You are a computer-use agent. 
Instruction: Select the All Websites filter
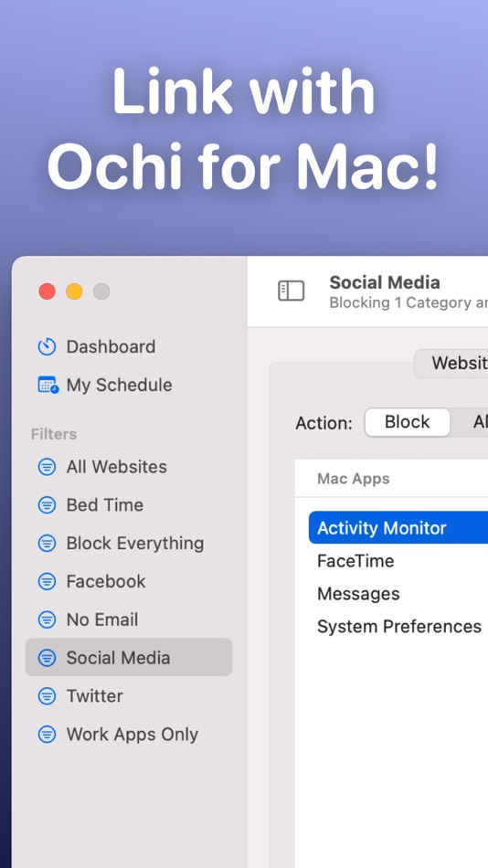pos(129,467)
